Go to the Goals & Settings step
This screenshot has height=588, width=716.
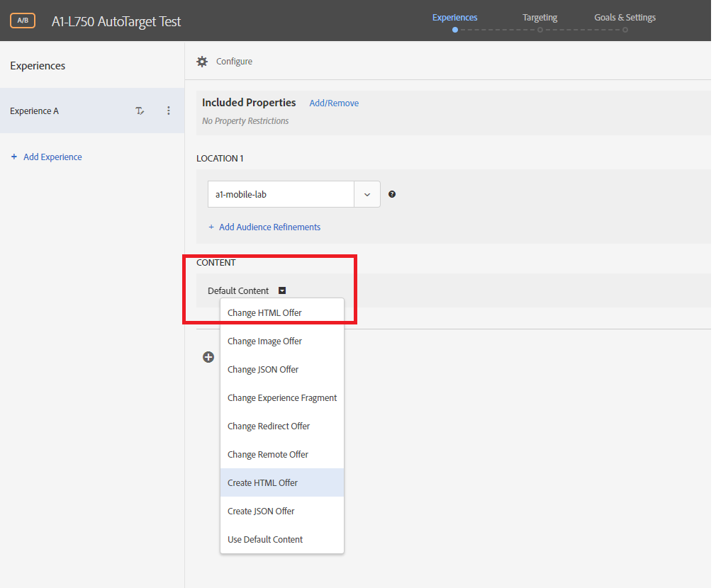(625, 17)
